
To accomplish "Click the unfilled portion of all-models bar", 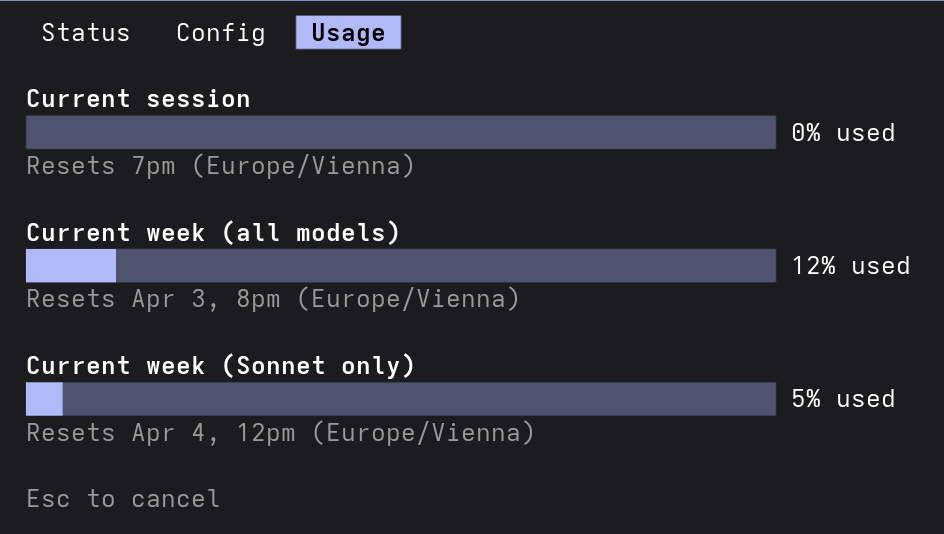I will 445,266.
